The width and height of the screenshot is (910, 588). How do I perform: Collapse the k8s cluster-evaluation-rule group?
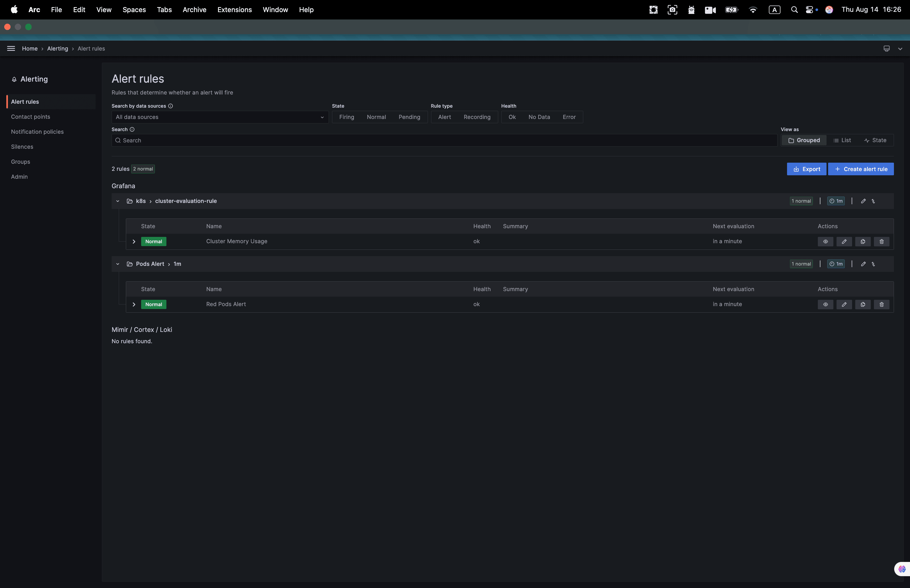(118, 201)
